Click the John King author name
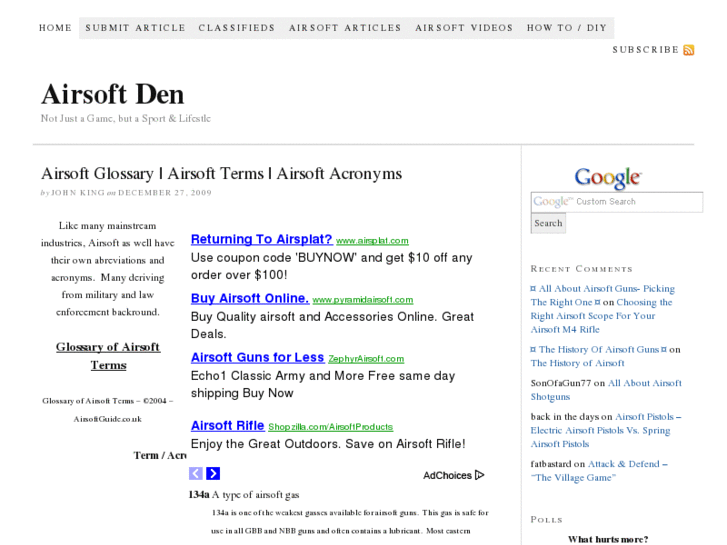The image size is (727, 545). pos(78,193)
